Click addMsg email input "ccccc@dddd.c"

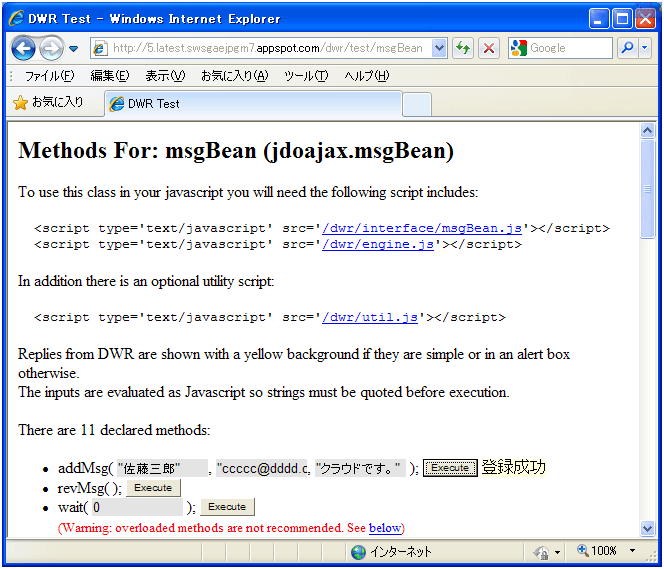tap(262, 468)
